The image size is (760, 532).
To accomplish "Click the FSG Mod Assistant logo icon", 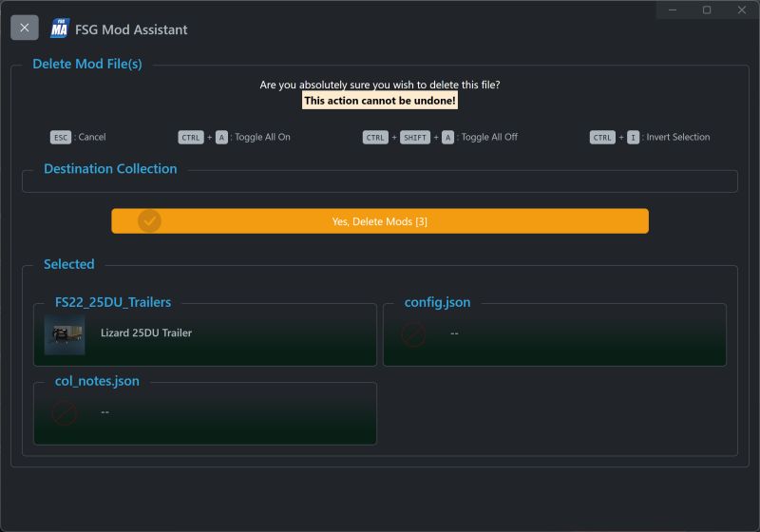I will point(60,28).
